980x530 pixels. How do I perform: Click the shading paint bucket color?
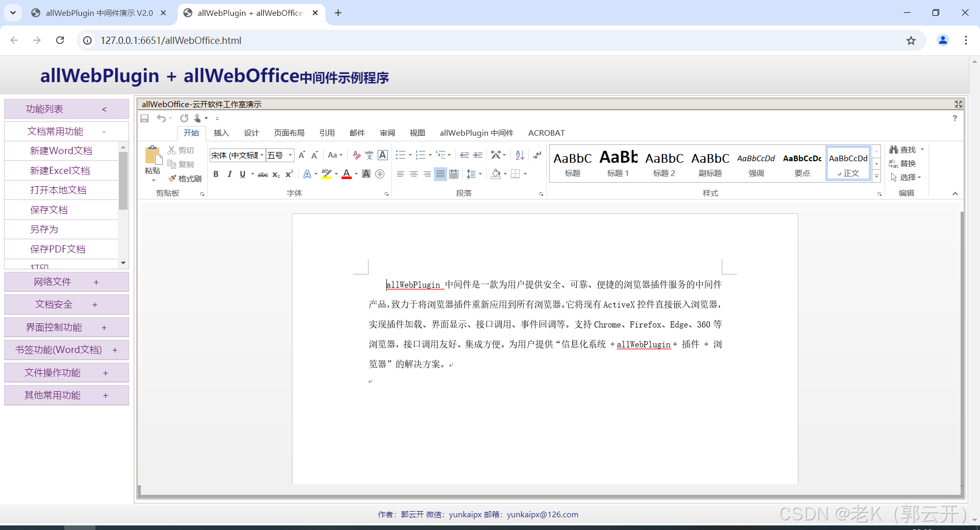tap(496, 174)
